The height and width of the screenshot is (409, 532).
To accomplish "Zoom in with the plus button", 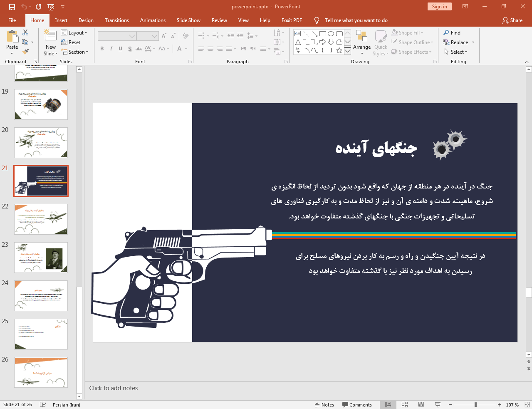I will pos(500,405).
